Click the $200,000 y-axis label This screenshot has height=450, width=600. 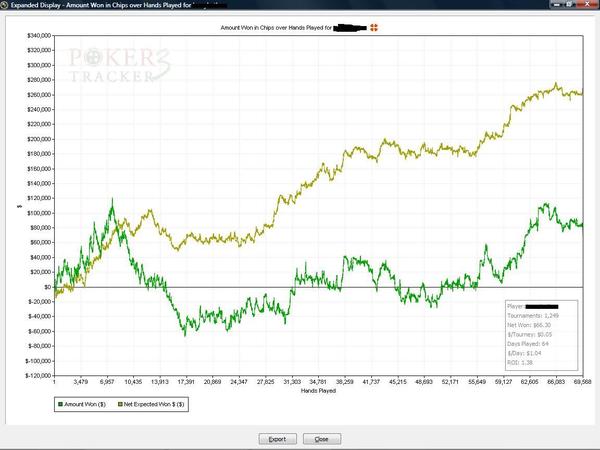[39, 139]
